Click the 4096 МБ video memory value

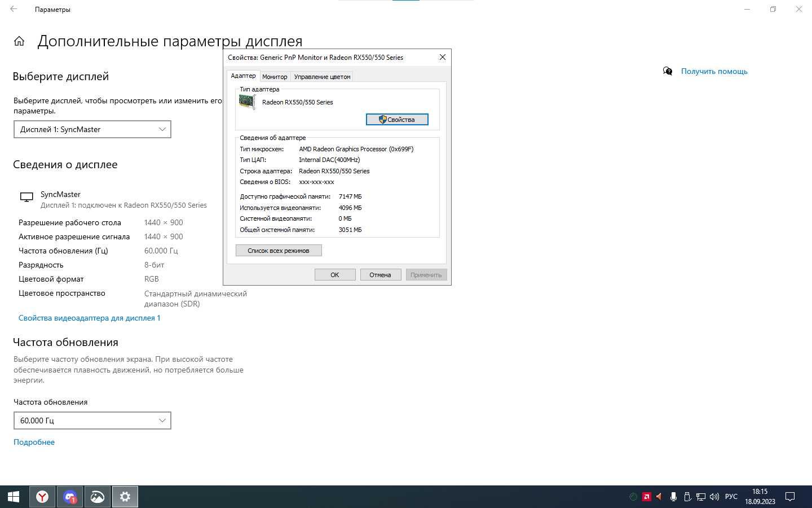350,208
